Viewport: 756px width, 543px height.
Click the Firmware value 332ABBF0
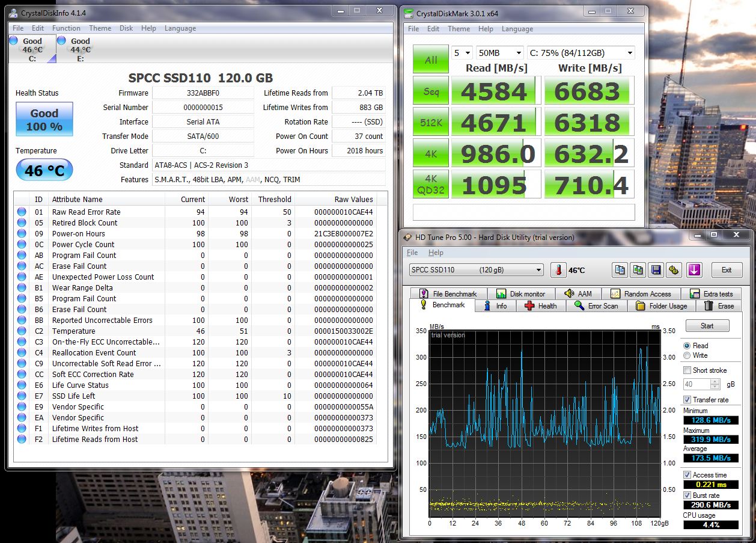tap(203, 93)
